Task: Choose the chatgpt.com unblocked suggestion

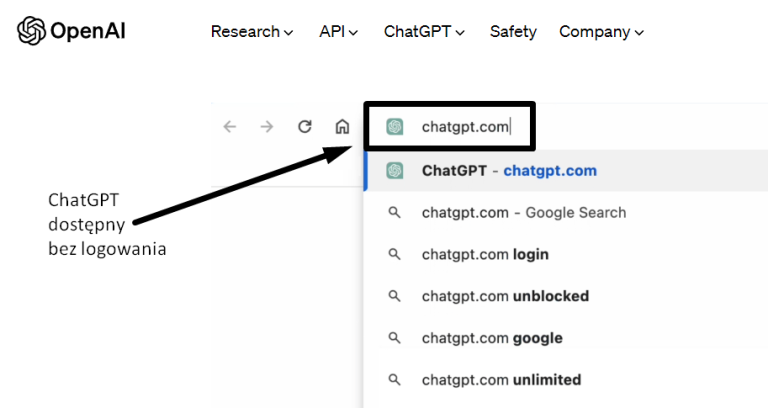Action: [505, 296]
